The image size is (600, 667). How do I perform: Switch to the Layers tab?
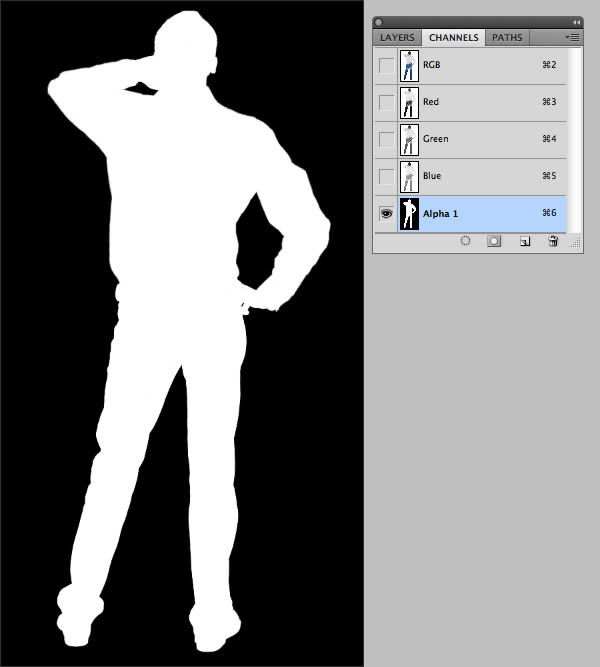(397, 37)
